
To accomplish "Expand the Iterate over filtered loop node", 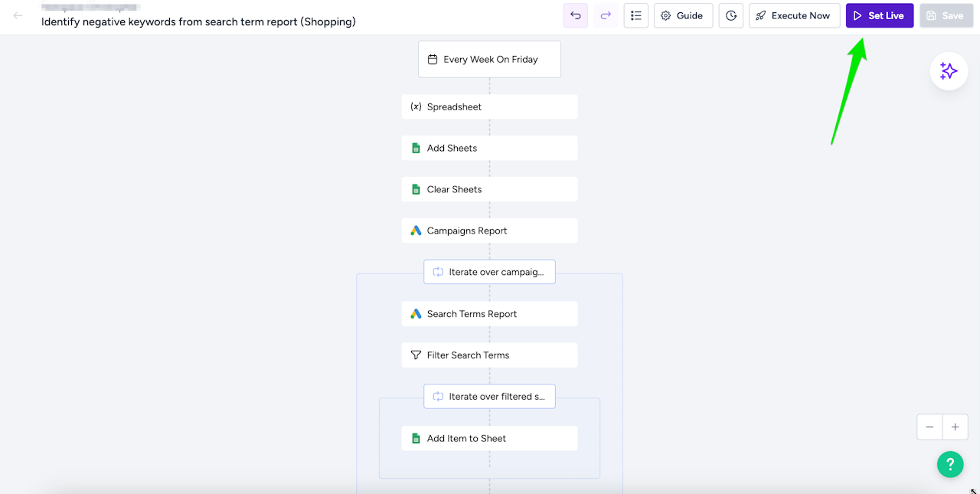I will 489,397.
